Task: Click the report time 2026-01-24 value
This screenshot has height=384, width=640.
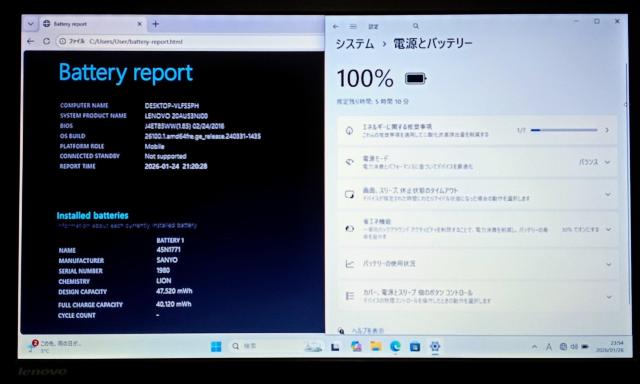Action: [176, 166]
